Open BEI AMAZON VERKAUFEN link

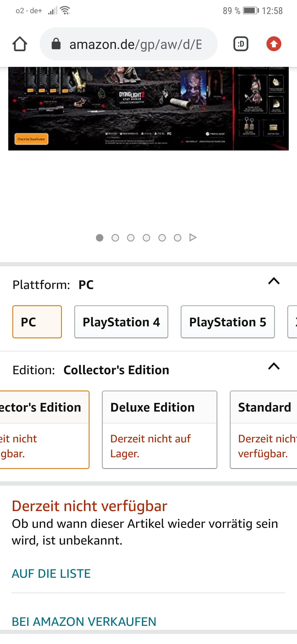(84, 622)
